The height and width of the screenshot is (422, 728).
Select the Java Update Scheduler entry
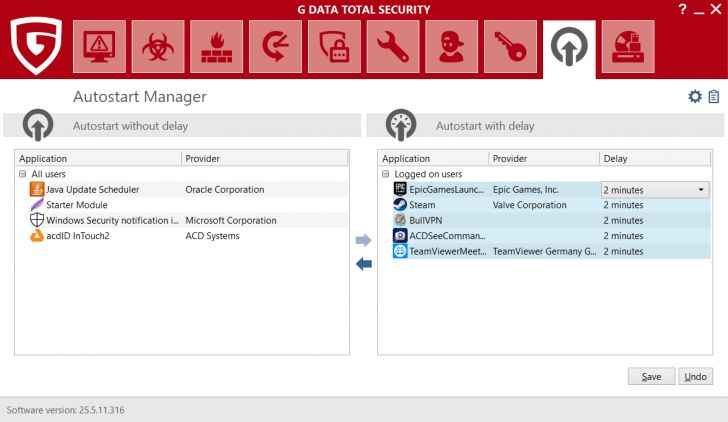coord(92,189)
